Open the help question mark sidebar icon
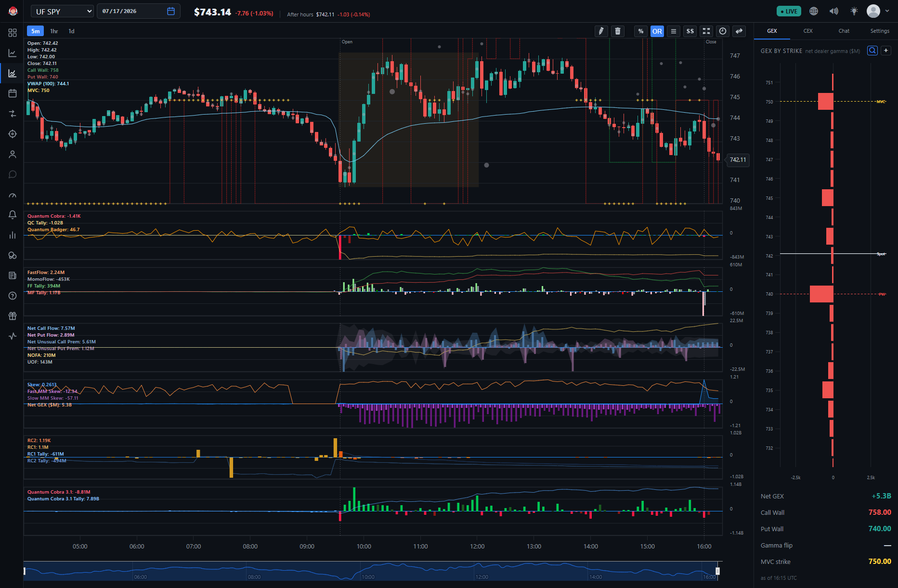Screen dimensions: 898x588 coord(13,296)
